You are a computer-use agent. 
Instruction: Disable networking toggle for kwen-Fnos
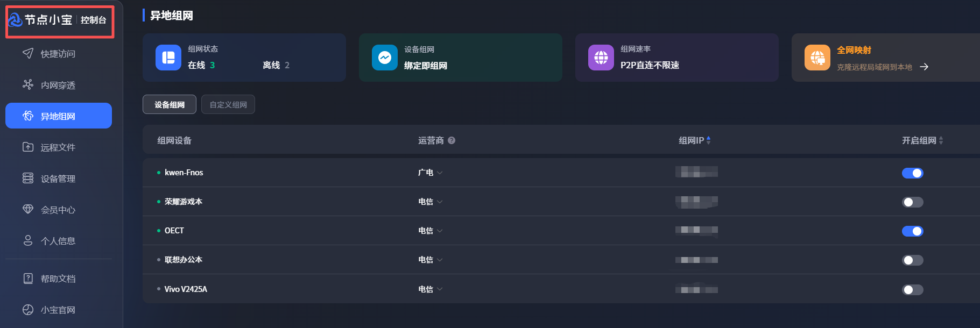point(912,173)
